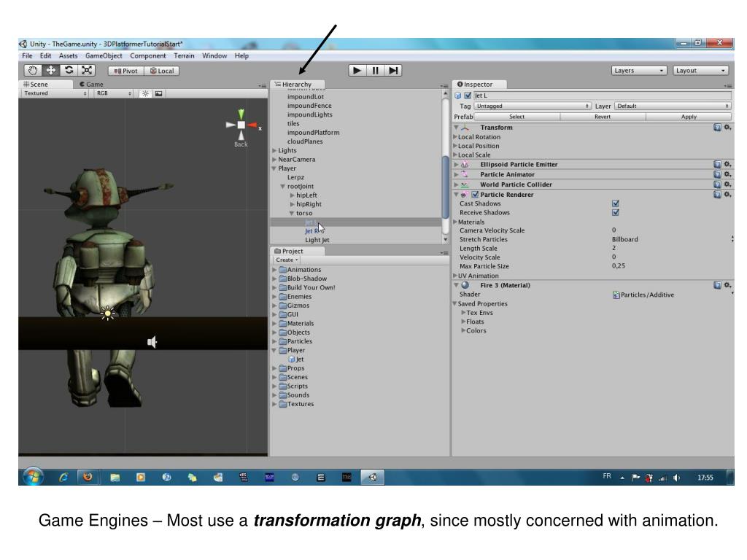Uncheck the Cast Shadows checkbox

[x=616, y=204]
